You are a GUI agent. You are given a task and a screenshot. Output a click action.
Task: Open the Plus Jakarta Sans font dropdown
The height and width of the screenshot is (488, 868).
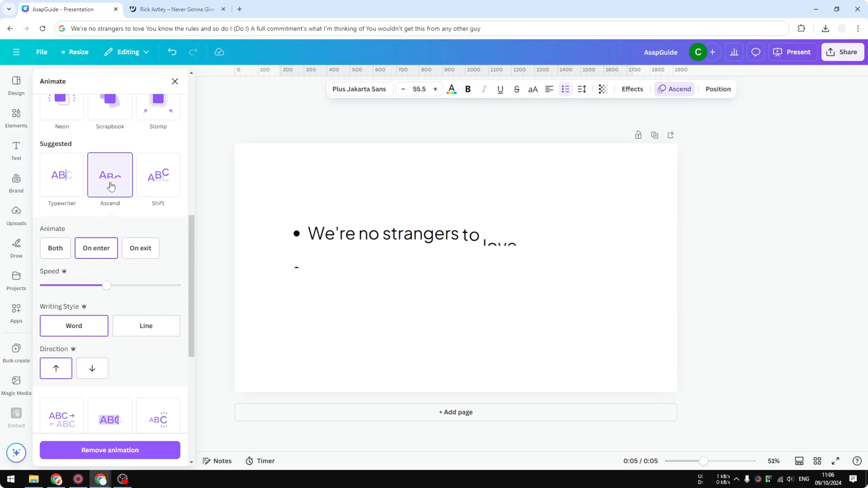pyautogui.click(x=361, y=89)
